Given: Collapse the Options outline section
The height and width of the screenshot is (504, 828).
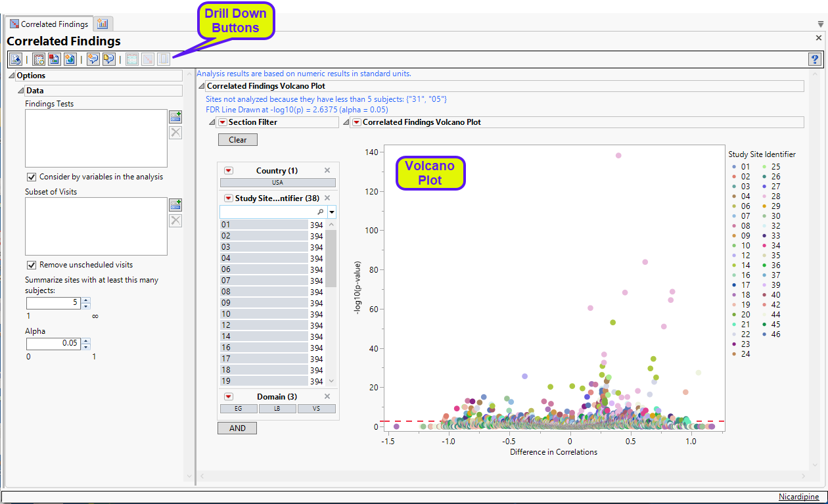Looking at the screenshot, I should tap(11, 76).
